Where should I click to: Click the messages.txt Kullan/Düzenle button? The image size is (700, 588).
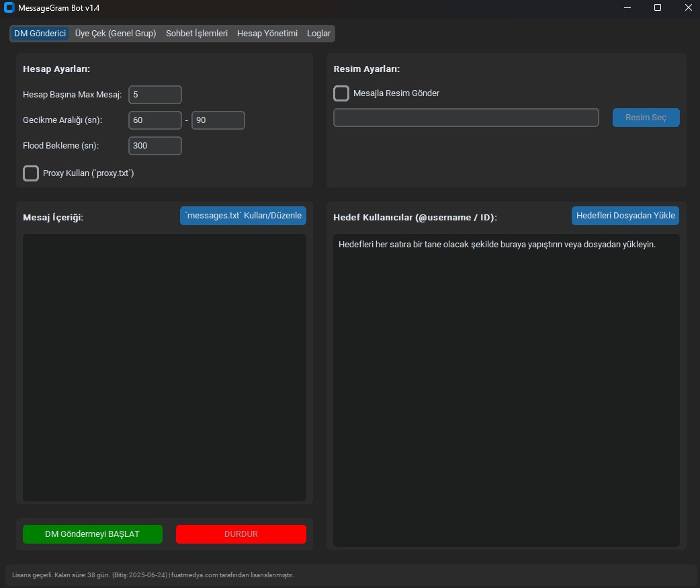(243, 216)
